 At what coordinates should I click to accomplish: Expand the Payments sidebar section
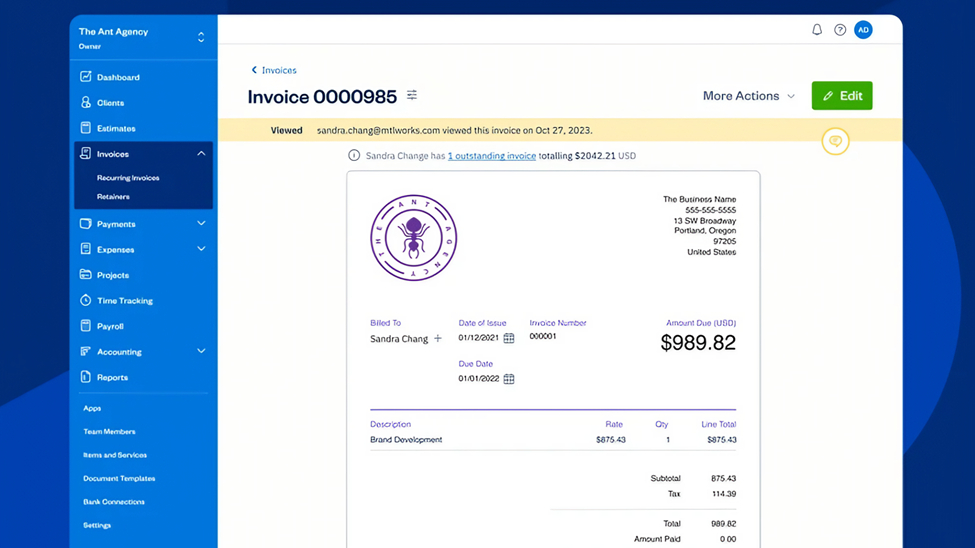click(x=201, y=223)
